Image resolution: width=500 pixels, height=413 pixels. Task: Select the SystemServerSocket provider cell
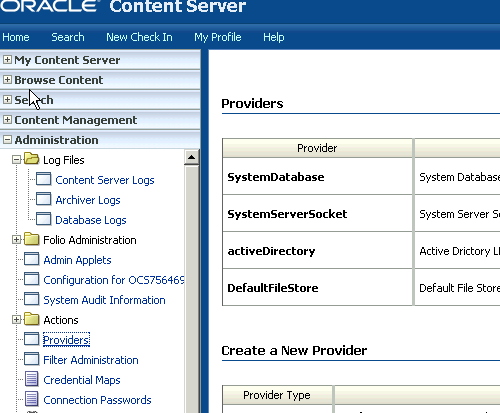coord(317,214)
